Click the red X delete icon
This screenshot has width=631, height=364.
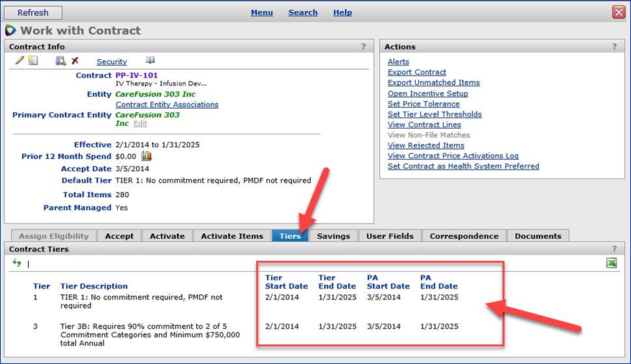pos(75,61)
